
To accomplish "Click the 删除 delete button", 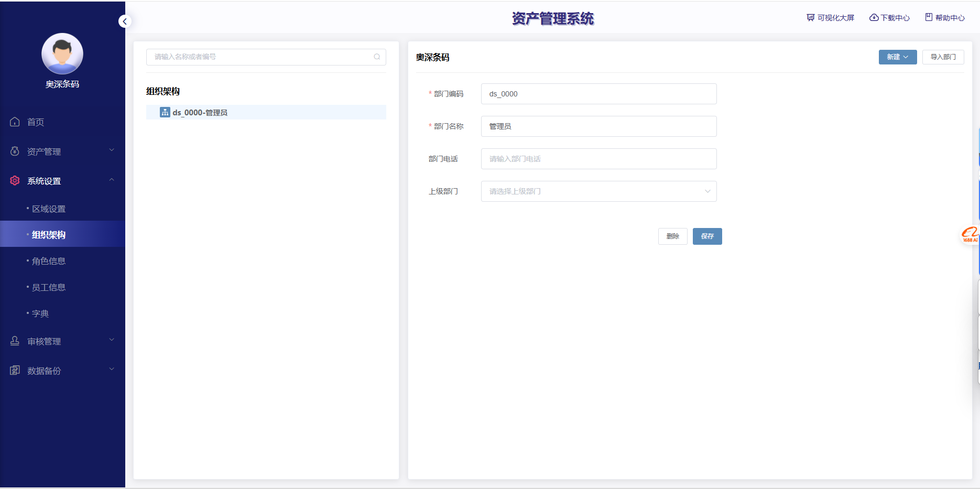I will [x=672, y=236].
